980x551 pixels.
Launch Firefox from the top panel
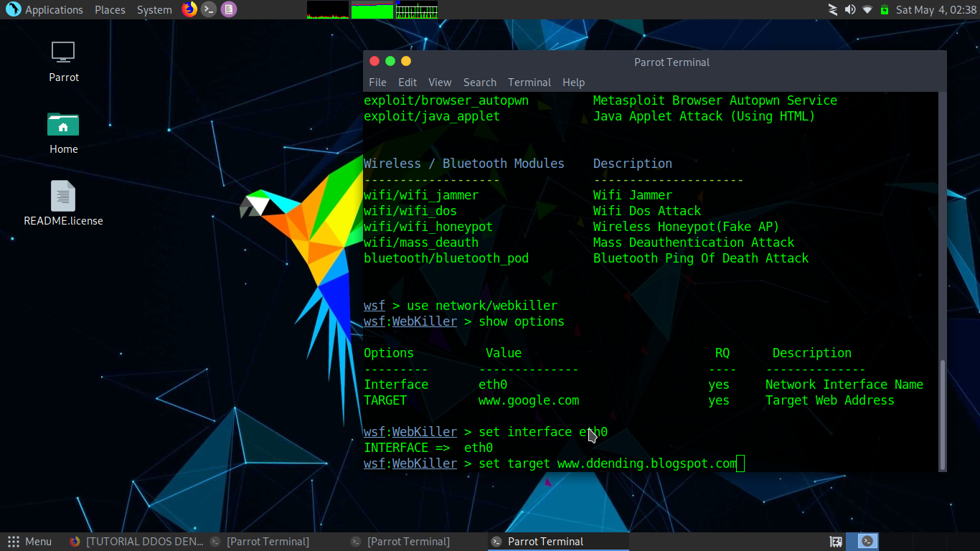(189, 9)
